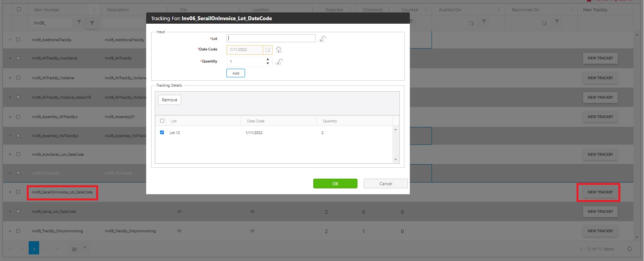This screenshot has width=644, height=261.
Task: Increase Quantity with the up arrow
Action: point(268,59)
